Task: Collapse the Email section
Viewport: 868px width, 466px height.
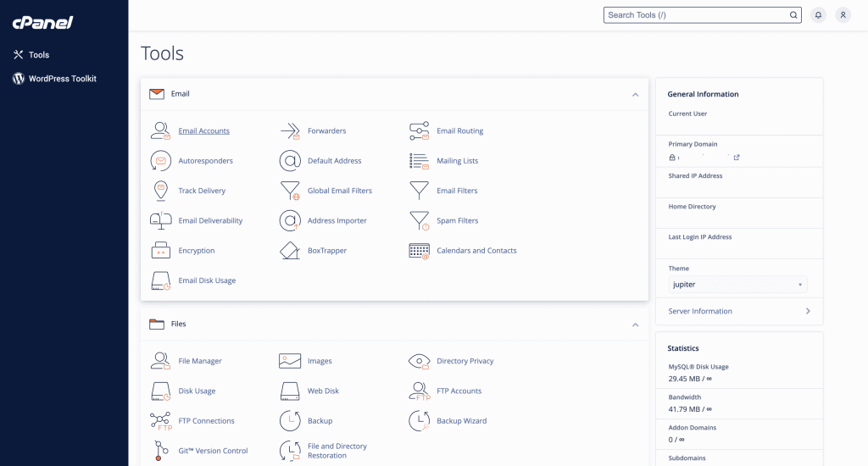Action: pyautogui.click(x=636, y=95)
